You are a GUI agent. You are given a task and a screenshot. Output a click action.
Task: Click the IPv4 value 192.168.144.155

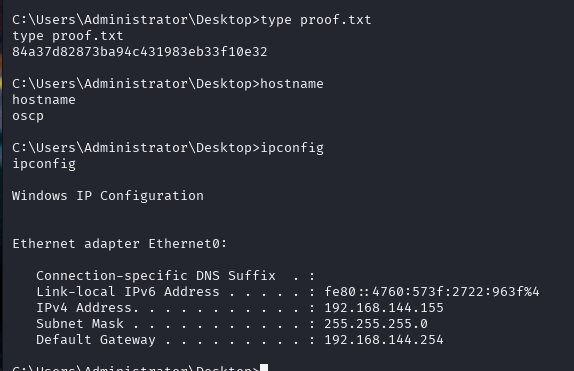(384, 308)
